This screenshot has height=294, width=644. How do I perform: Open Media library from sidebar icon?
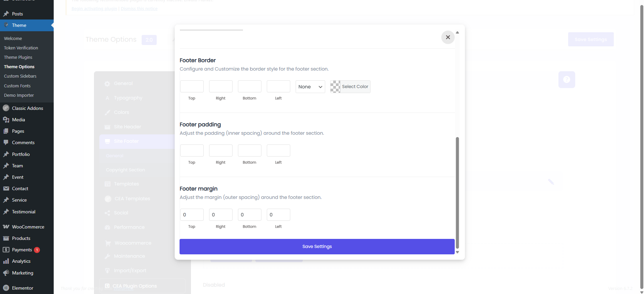[x=6, y=120]
